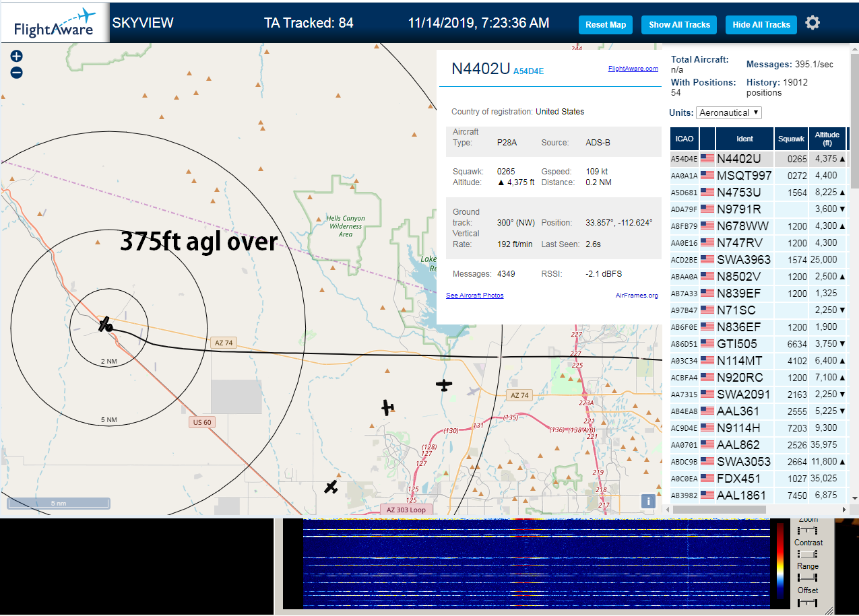Sort table by the Squawk column header

tap(791, 139)
